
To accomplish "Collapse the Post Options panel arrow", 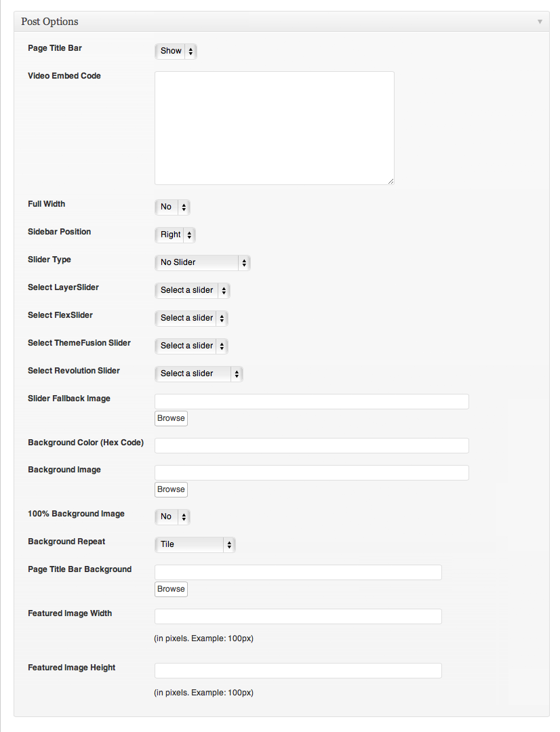I will [x=540, y=22].
